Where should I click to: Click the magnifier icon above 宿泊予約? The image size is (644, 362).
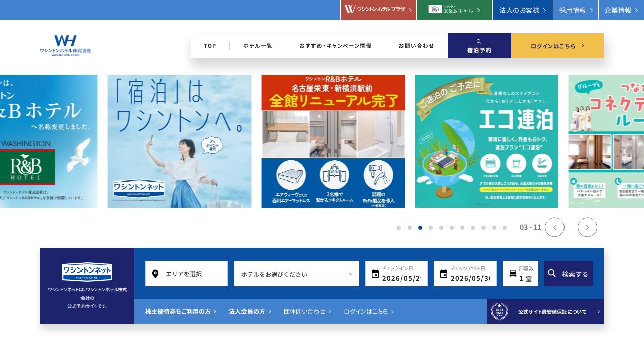point(479,41)
